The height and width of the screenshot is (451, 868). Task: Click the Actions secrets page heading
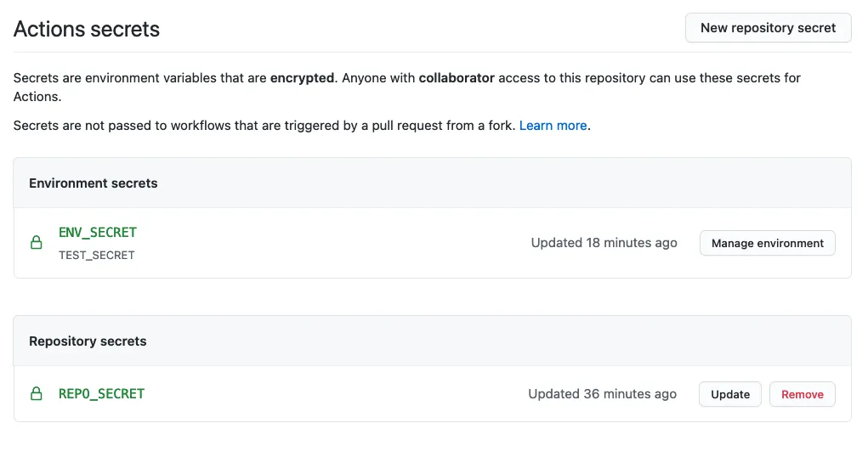[87, 29]
